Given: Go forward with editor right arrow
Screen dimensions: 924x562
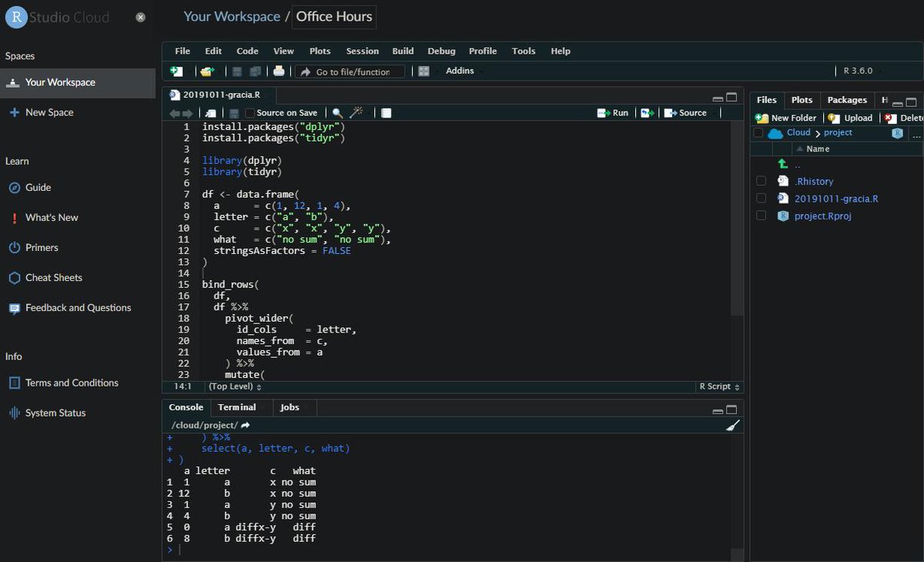Looking at the screenshot, I should pos(188,113).
